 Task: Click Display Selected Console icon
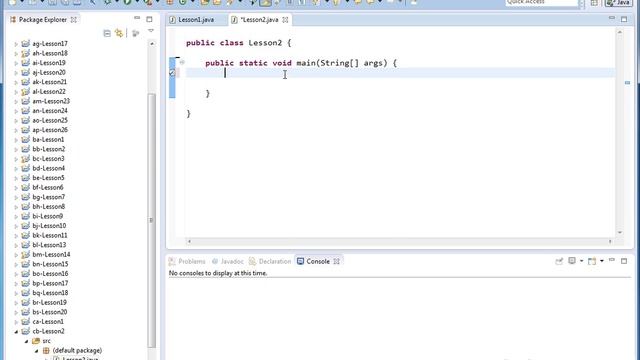click(572, 261)
